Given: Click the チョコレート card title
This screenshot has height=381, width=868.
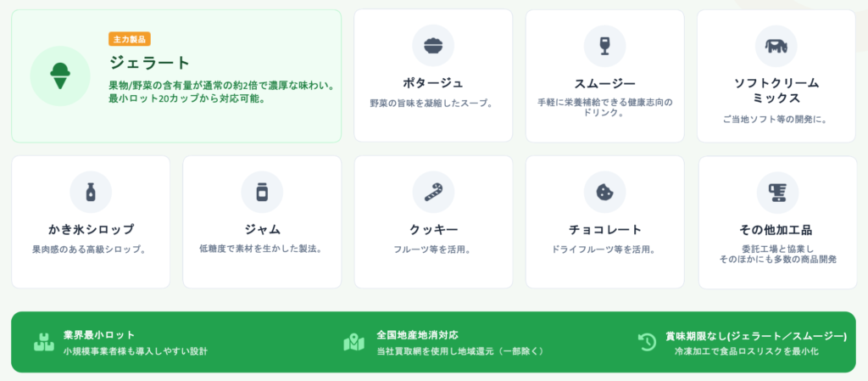Looking at the screenshot, I should (x=604, y=229).
